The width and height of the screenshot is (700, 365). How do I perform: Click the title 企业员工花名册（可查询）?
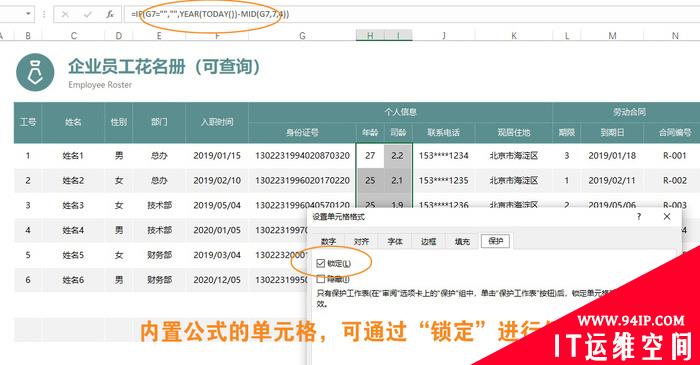[x=164, y=67]
